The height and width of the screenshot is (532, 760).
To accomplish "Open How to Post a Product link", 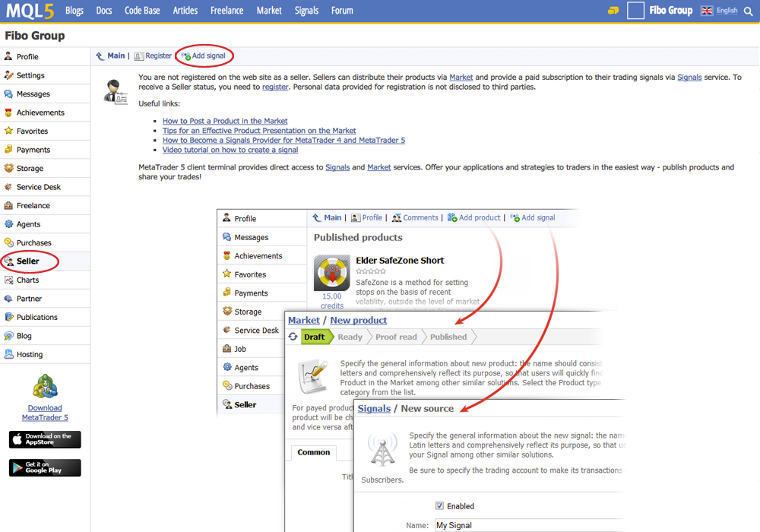I will pos(225,121).
